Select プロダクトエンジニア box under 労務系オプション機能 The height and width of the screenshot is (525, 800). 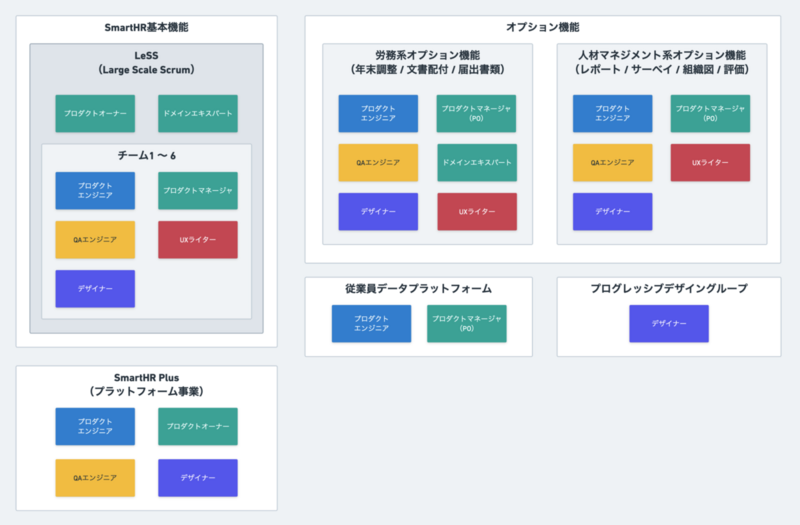coord(378,113)
